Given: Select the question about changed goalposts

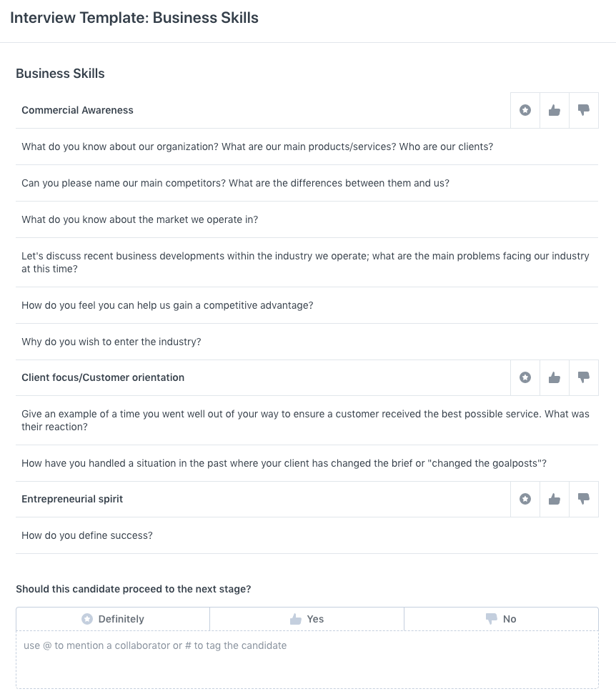Looking at the screenshot, I should [284, 463].
